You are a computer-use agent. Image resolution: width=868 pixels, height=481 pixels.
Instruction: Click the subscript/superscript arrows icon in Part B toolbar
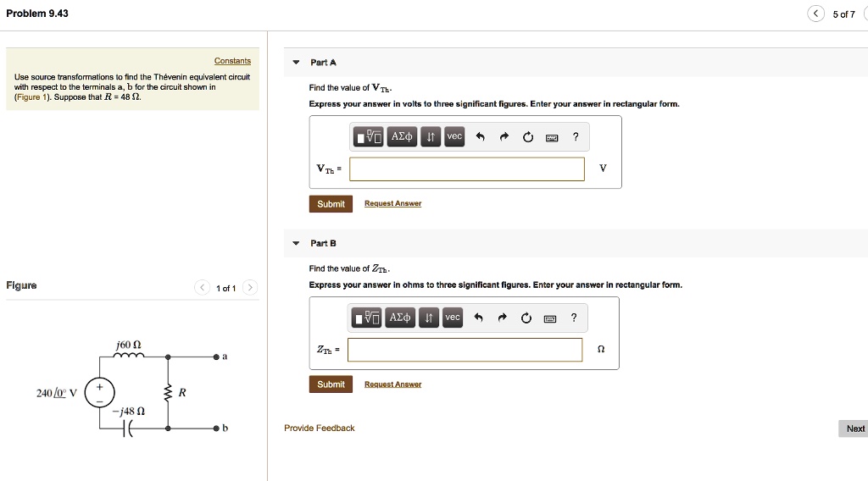(429, 318)
